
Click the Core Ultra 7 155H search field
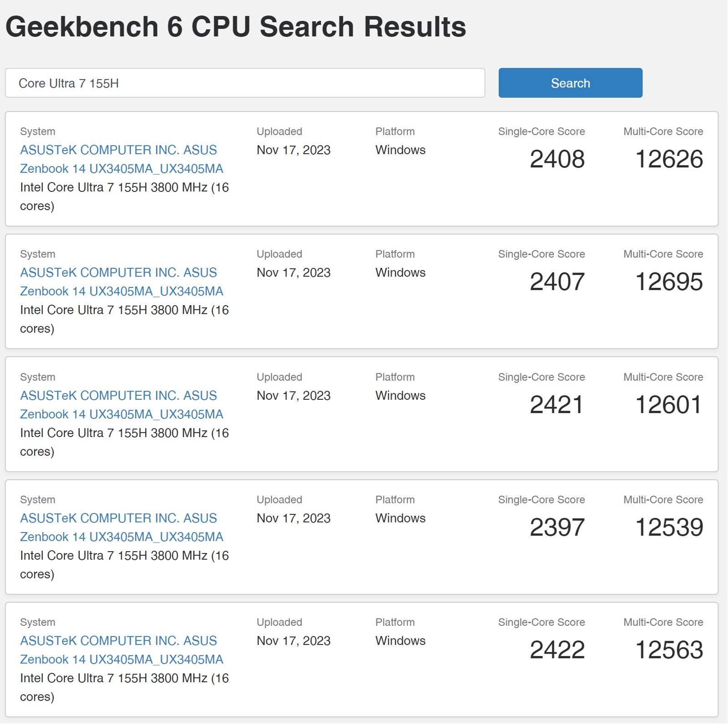tap(245, 83)
